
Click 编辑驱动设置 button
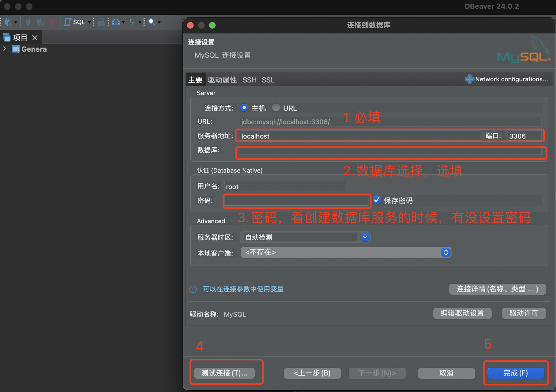(x=462, y=313)
